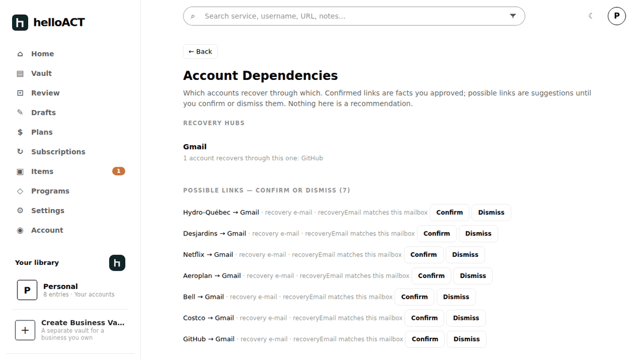Viewport: 644px width, 359px height.
Task: Click the search magnifier icon
Action: coord(193,17)
